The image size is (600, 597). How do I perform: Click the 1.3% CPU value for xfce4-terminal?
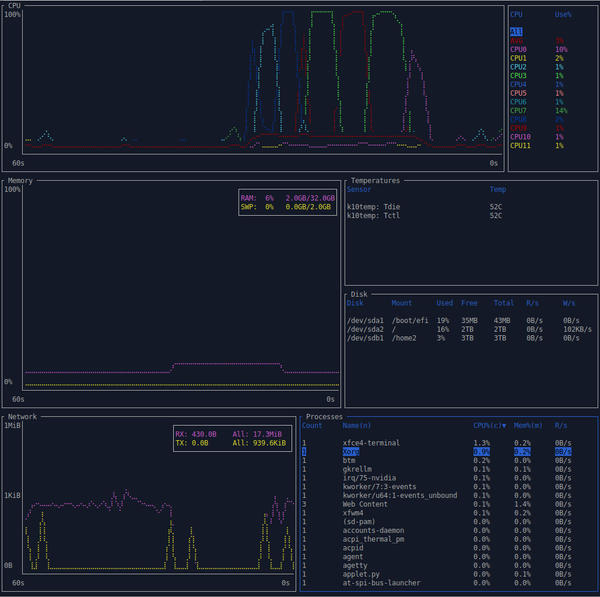[481, 443]
